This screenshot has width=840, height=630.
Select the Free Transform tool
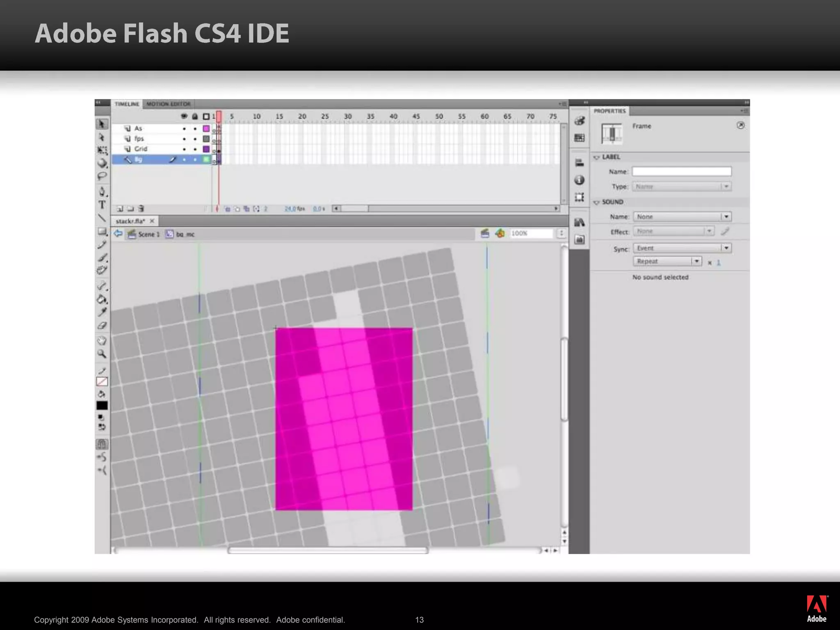[102, 150]
